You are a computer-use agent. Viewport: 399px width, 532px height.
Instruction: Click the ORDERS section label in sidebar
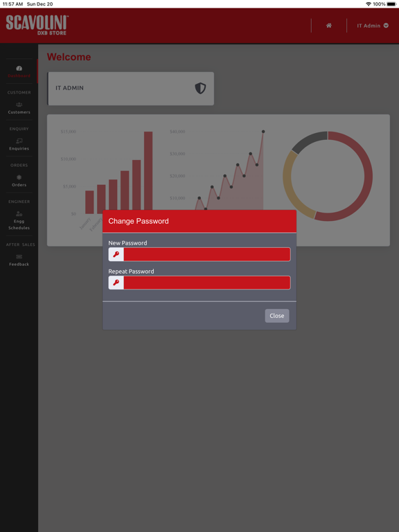tap(19, 166)
